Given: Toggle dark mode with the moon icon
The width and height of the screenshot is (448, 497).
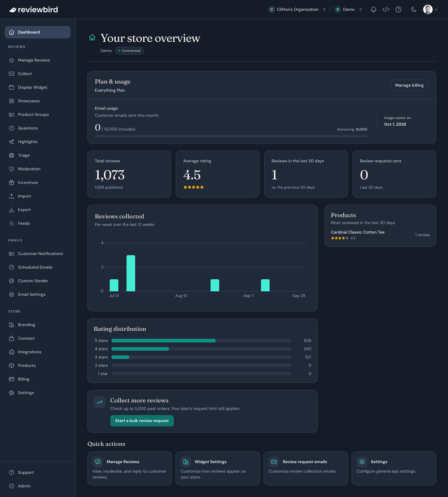Looking at the screenshot, I should click(x=414, y=9).
